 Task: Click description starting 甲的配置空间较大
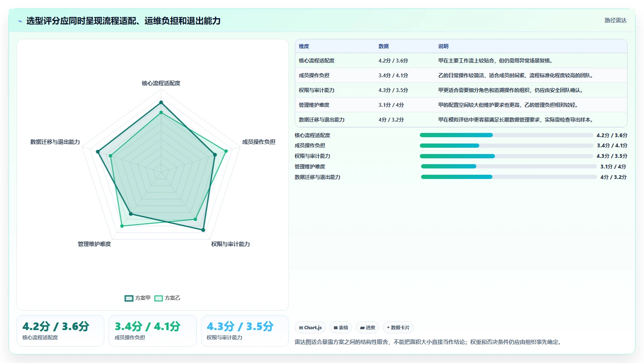click(x=508, y=105)
